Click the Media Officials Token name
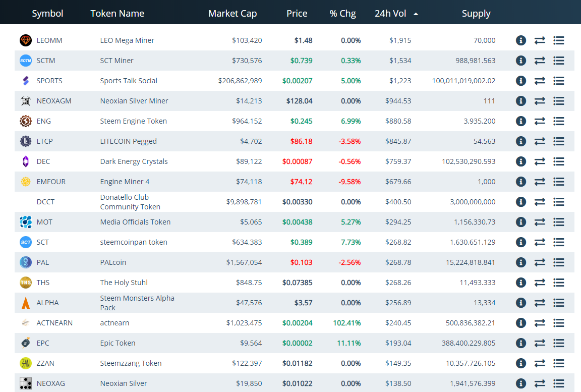This screenshot has height=392, width=581. click(135, 222)
